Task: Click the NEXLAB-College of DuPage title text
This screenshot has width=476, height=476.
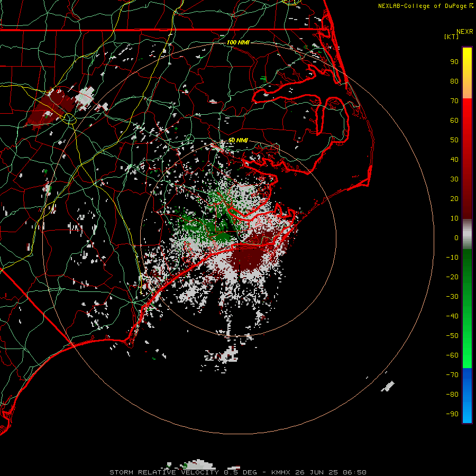Action: click(423, 6)
